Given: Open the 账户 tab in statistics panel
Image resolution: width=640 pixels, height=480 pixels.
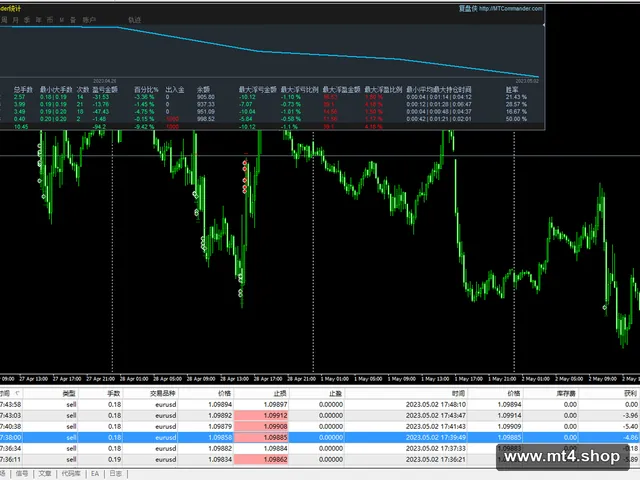Looking at the screenshot, I should pyautogui.click(x=89, y=20).
